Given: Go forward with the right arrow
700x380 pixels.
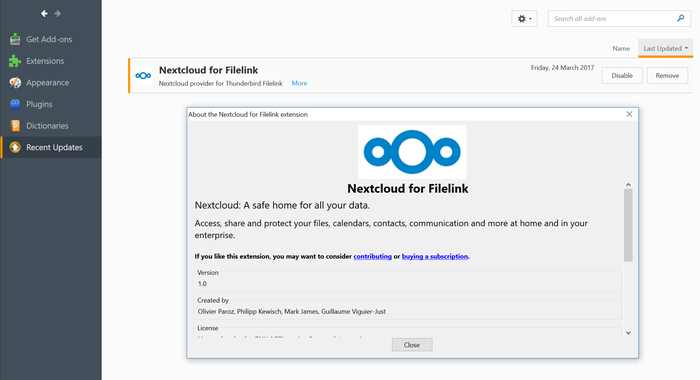Looking at the screenshot, I should [58, 14].
